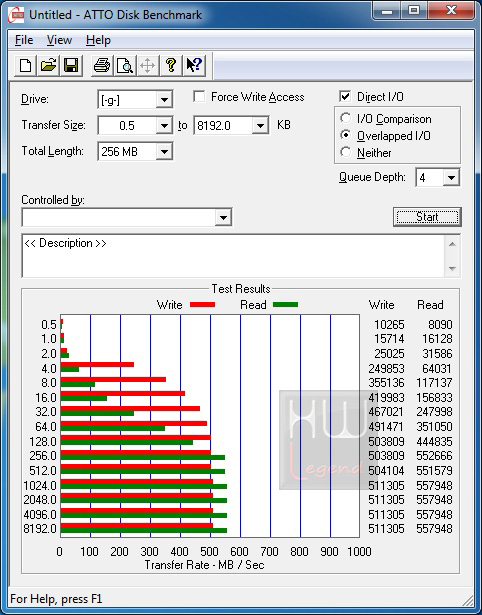Click write value 467021 in results

coord(386,412)
